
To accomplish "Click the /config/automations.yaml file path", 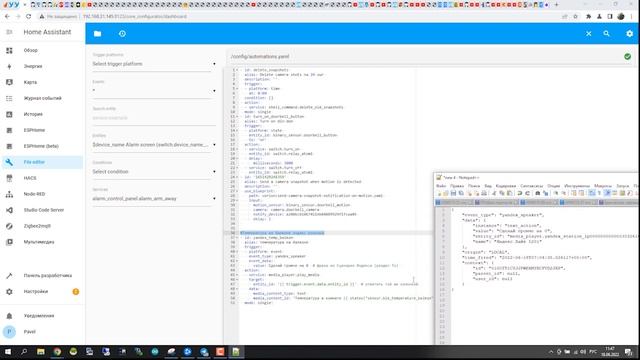I will 260,57.
